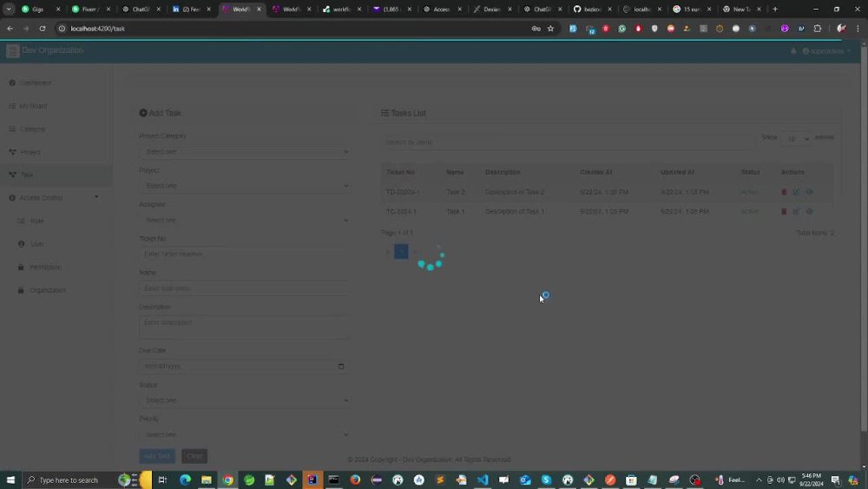Image resolution: width=868 pixels, height=489 pixels.
Task: Open the Chrome three-dot menu
Action: tap(858, 29)
